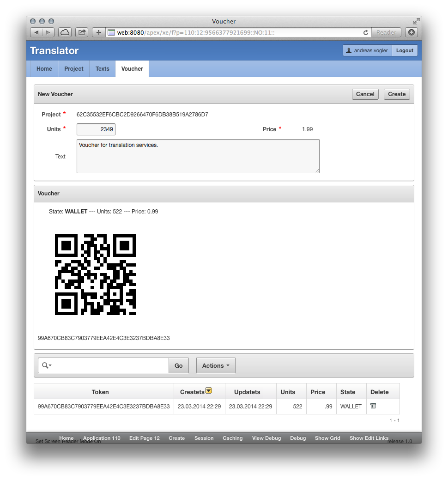448x480 pixels.
Task: Sort by the Updatets column header
Action: (247, 392)
